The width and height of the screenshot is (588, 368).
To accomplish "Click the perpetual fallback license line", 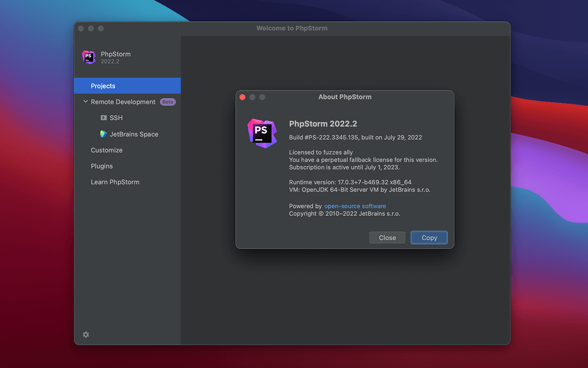I will 363,159.
